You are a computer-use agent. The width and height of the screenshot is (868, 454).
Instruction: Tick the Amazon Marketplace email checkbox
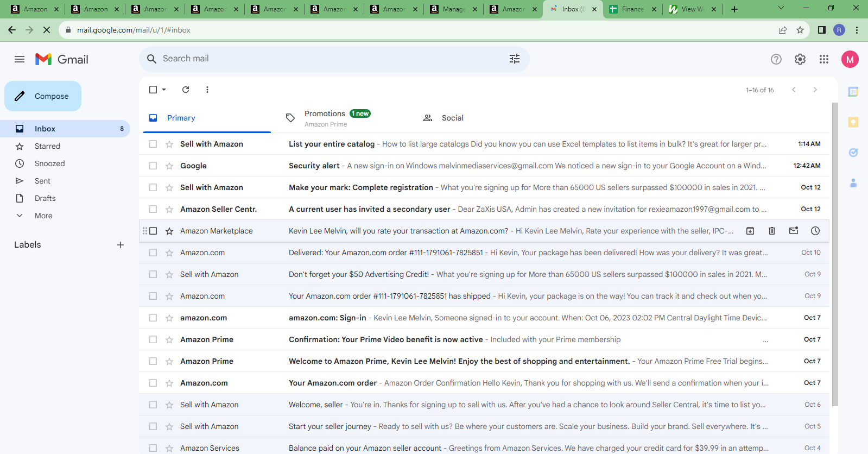tap(153, 231)
